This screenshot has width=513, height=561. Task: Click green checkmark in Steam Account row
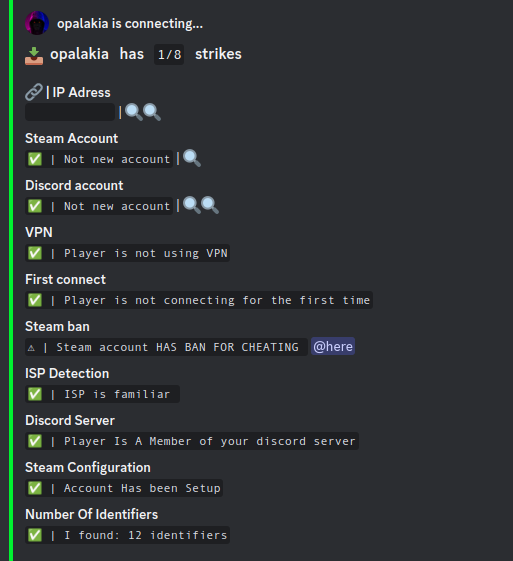point(35,159)
